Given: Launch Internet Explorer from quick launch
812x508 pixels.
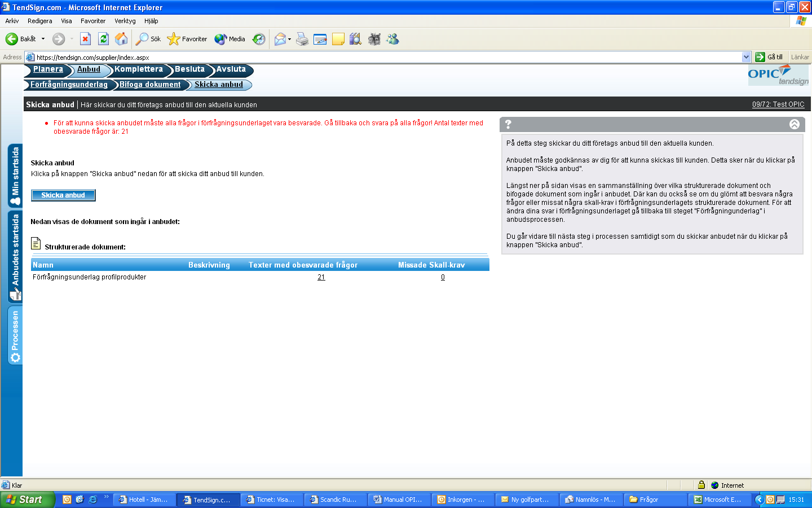Looking at the screenshot, I should click(93, 500).
